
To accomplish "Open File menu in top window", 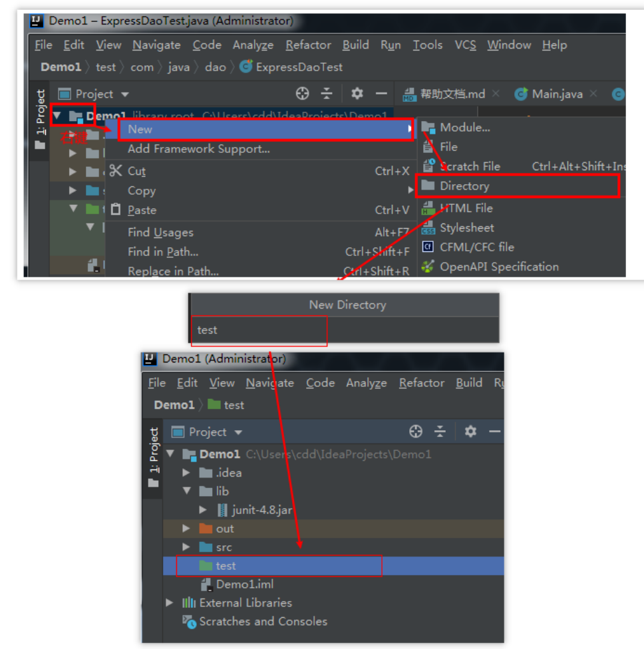I will point(43,45).
